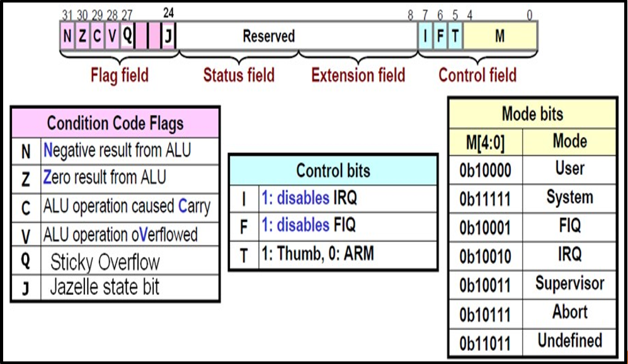
Task: Select the Sticky Overflow row
Action: tap(115, 261)
